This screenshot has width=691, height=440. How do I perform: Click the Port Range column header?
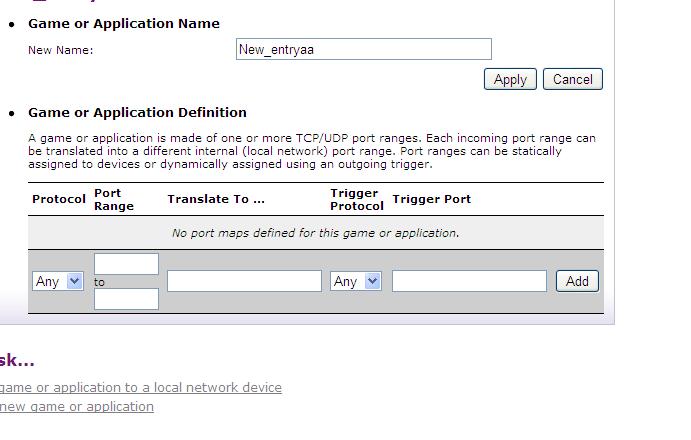(x=114, y=200)
